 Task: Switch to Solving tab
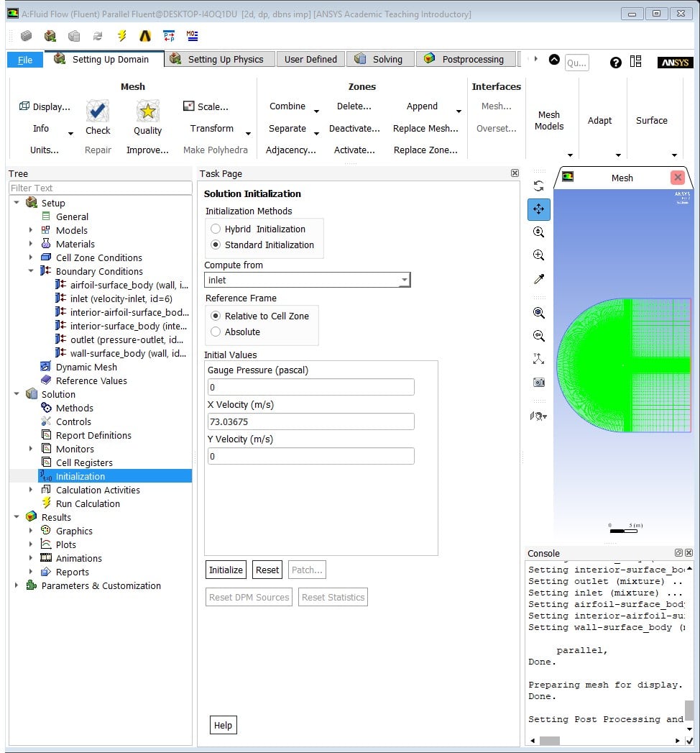[x=380, y=59]
